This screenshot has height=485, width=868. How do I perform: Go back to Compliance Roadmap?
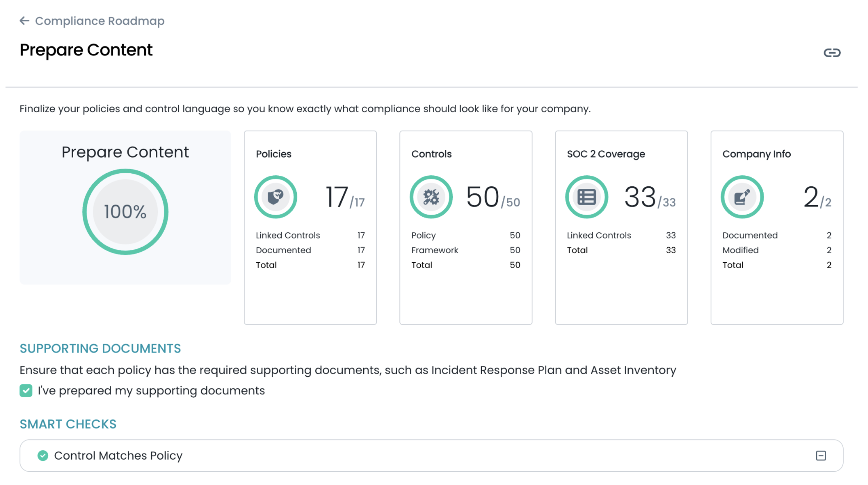(100, 21)
